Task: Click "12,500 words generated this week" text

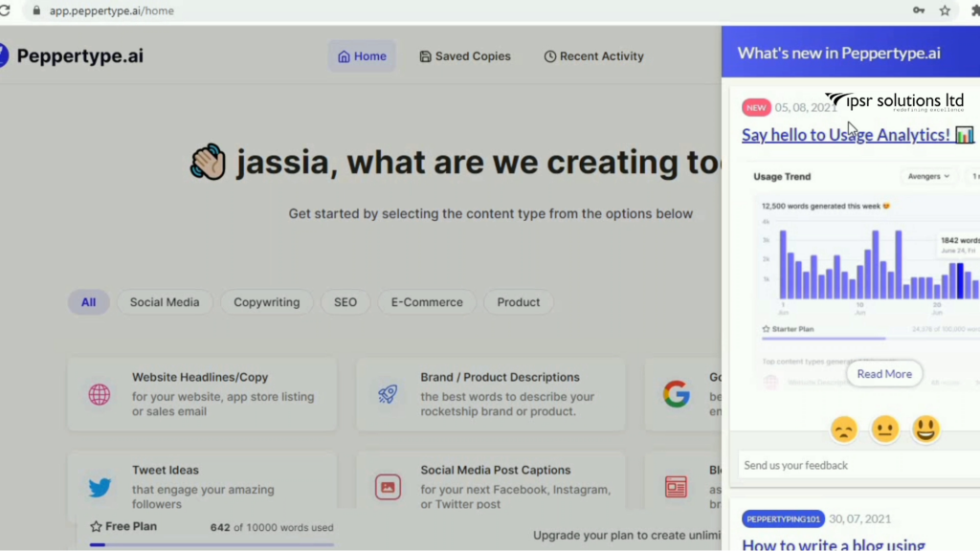Action: pos(820,207)
